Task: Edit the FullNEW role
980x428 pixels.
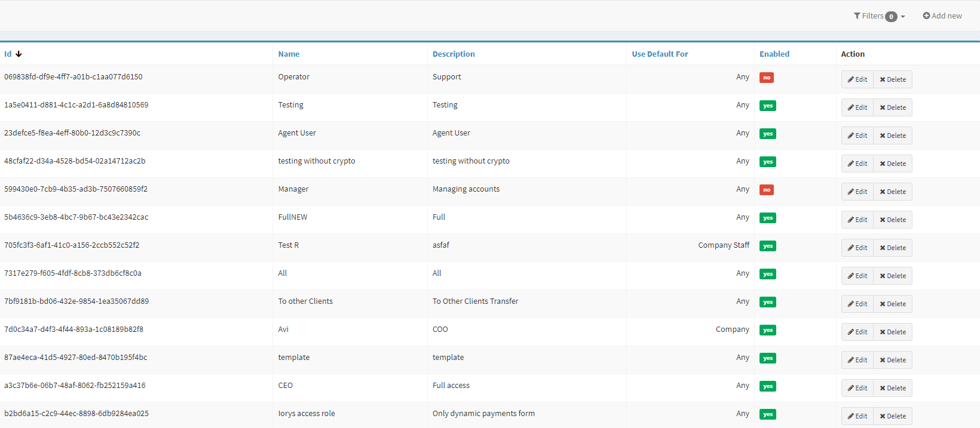Action: (x=857, y=220)
